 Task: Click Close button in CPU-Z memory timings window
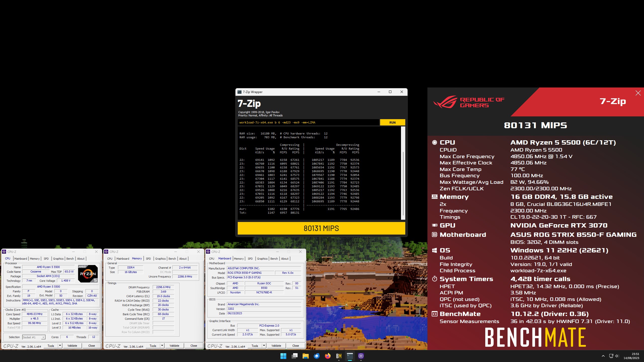pos(194,346)
